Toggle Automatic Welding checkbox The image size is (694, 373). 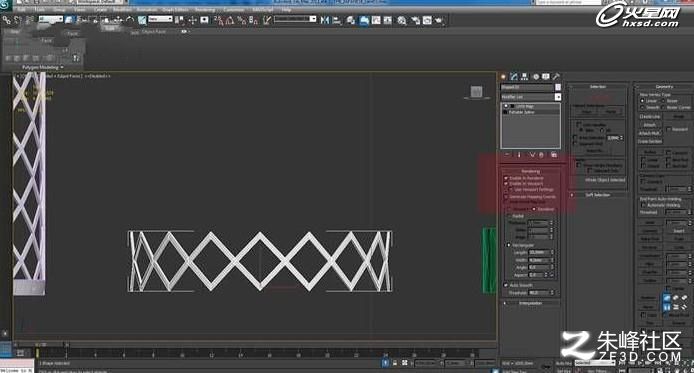643,205
